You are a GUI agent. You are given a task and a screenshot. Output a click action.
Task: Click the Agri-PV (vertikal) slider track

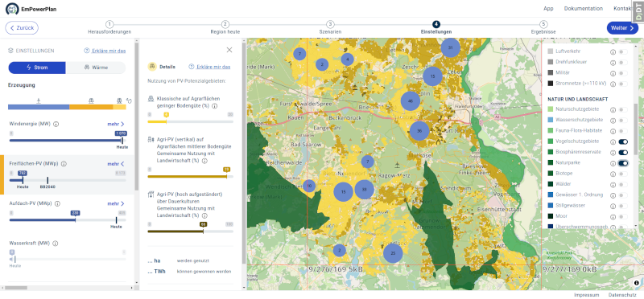point(190,176)
